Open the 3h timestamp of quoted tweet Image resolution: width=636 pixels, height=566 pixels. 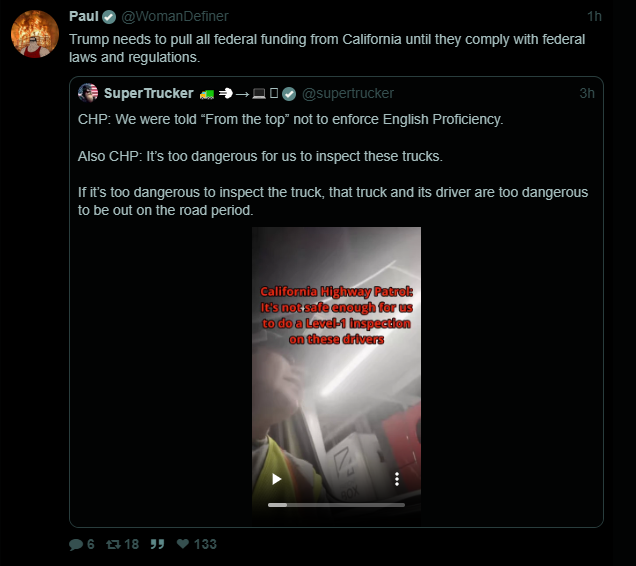coord(587,93)
